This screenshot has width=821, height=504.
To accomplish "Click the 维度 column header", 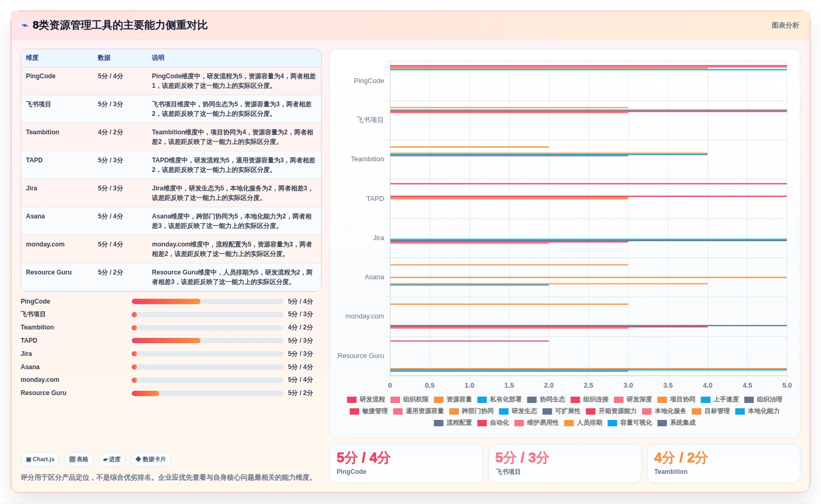I will tap(32, 58).
